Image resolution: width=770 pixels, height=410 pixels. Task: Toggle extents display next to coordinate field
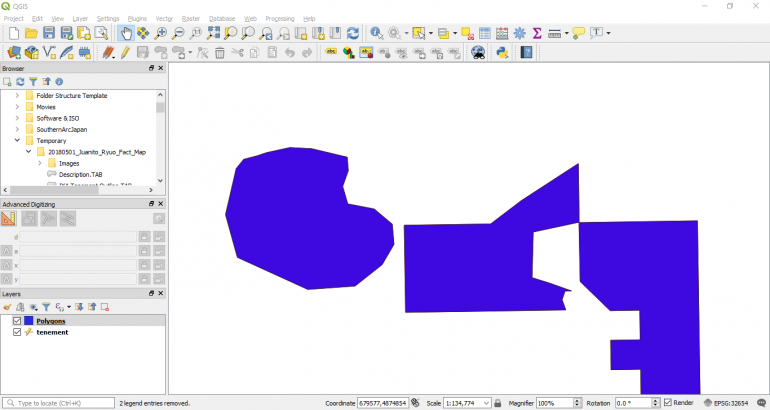pyautogui.click(x=415, y=403)
